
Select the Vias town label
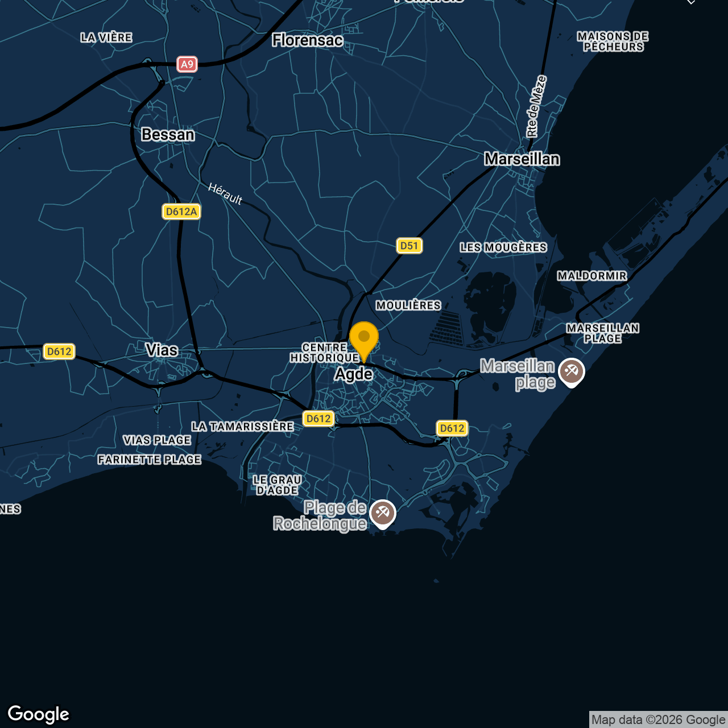[161, 350]
